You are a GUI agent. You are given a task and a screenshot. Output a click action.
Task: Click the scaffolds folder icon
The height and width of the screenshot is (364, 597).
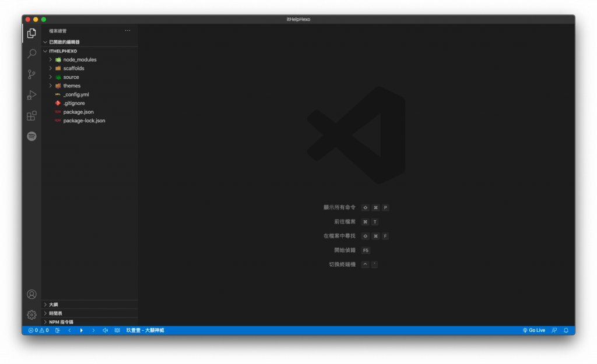tap(58, 69)
